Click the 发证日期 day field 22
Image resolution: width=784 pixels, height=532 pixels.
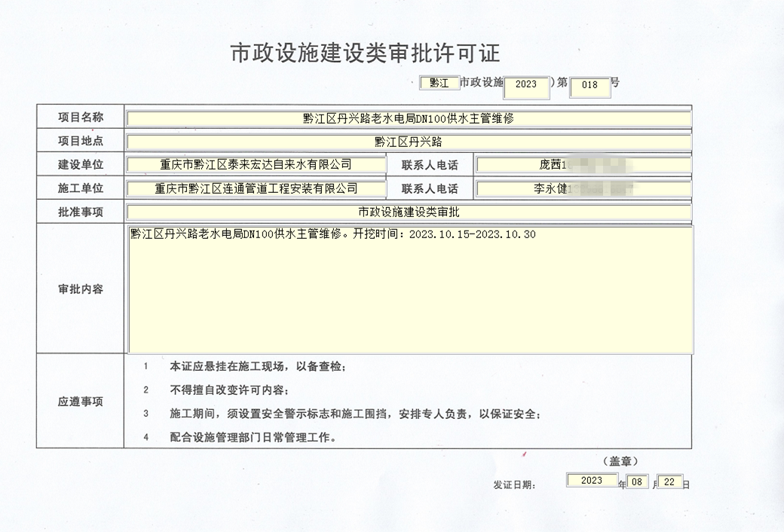(670, 482)
